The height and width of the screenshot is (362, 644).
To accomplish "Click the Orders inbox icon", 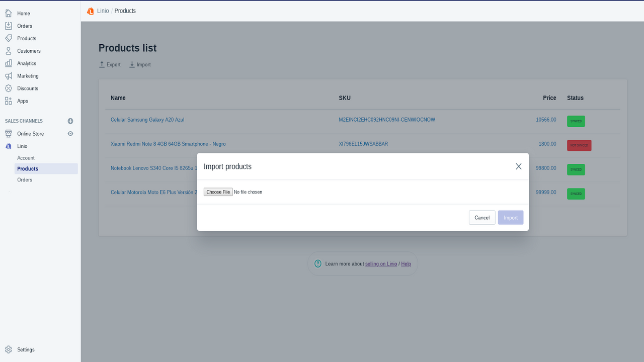I will tap(9, 26).
